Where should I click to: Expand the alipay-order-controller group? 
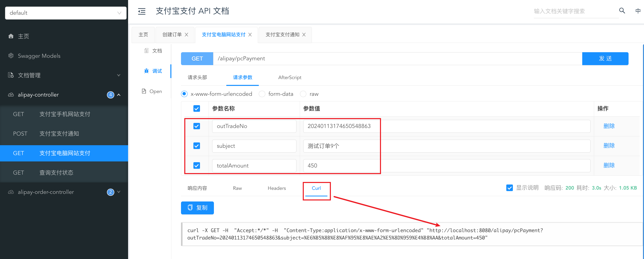(119, 192)
